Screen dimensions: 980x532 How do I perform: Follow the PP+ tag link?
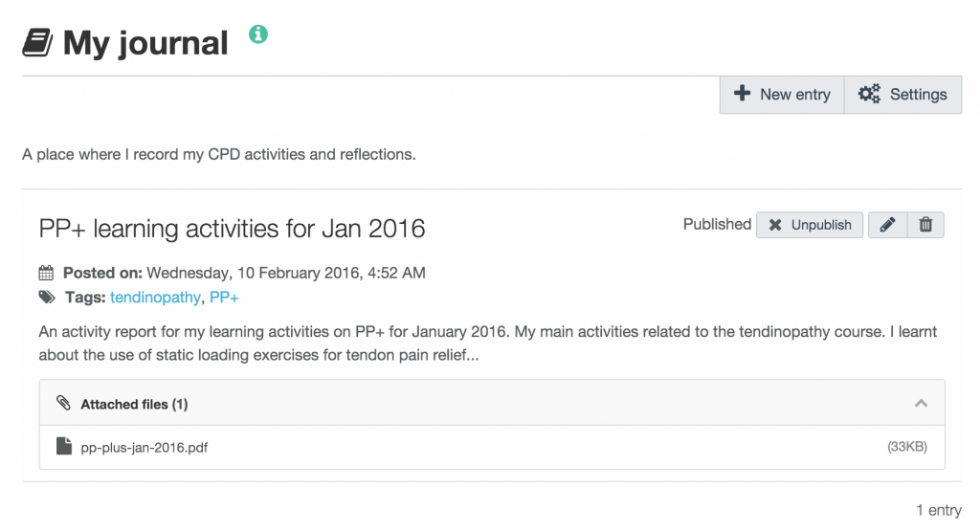point(224,297)
